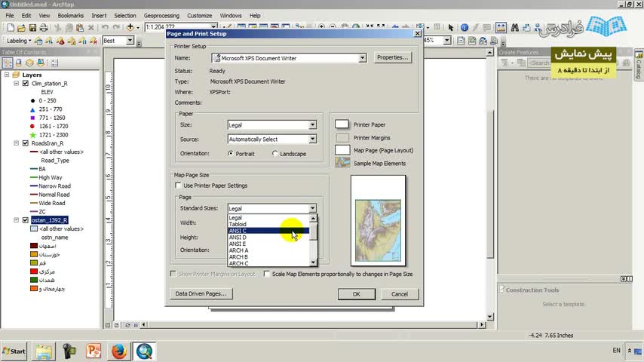Choose ARCH A from the sizes list

268,250
